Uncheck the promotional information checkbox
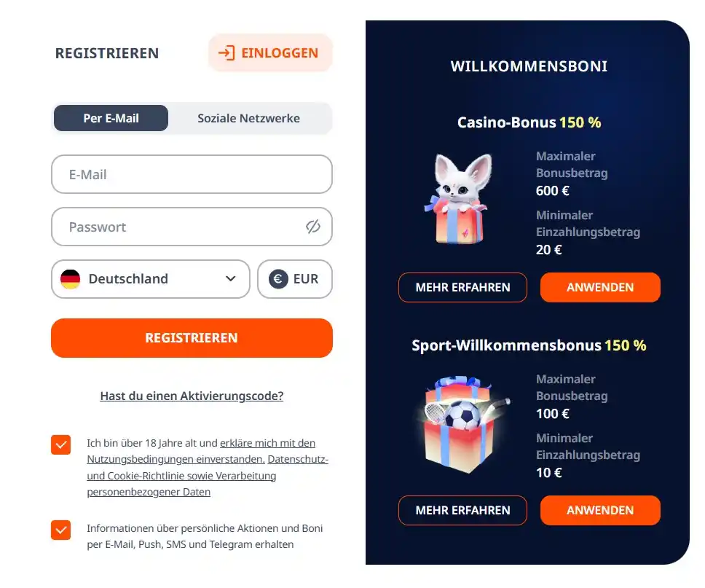The width and height of the screenshot is (705, 588). pyautogui.click(x=61, y=530)
